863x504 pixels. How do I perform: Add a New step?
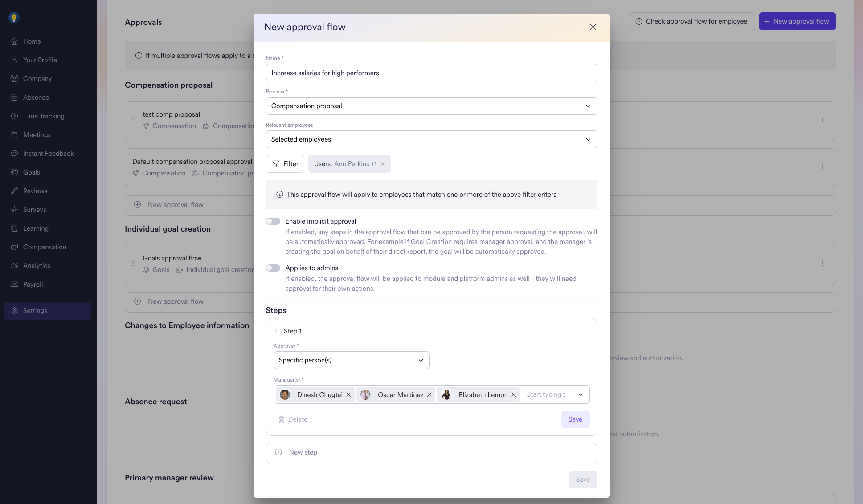coord(431,453)
